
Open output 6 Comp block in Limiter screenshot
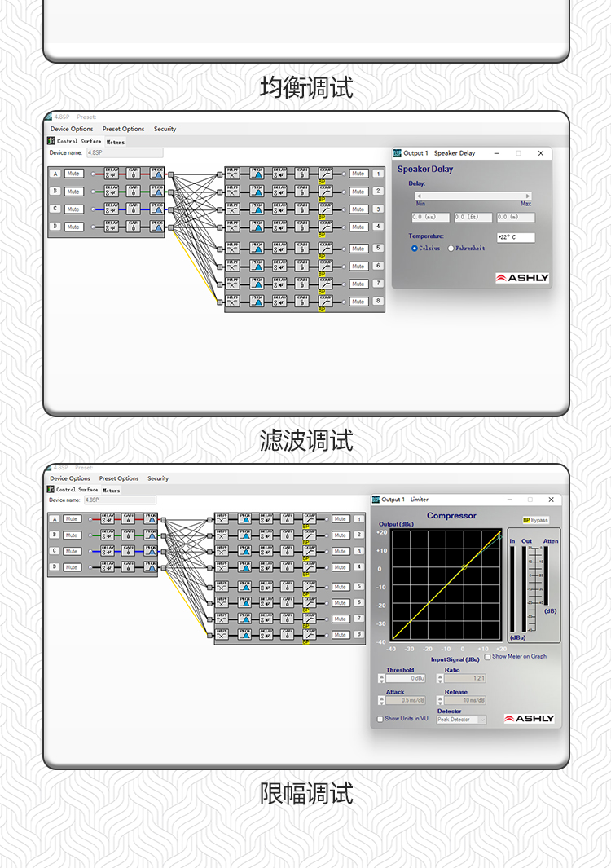(x=310, y=603)
